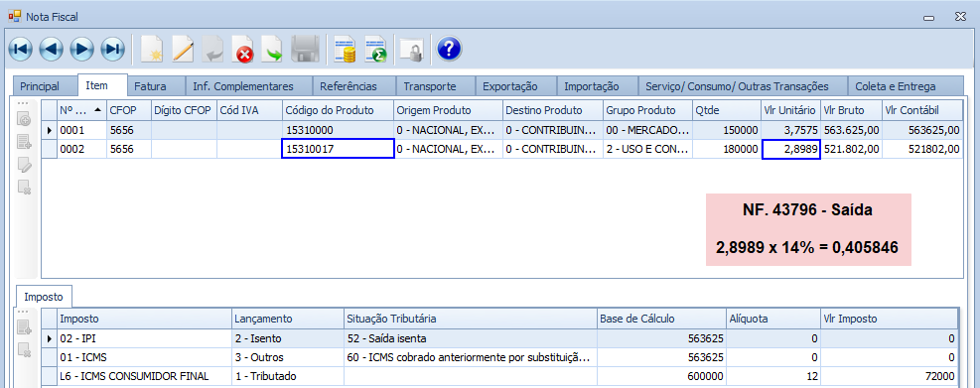This screenshot has width=980, height=388.
Task: Click the 52 - Saída isenta cell
Action: (x=470, y=338)
